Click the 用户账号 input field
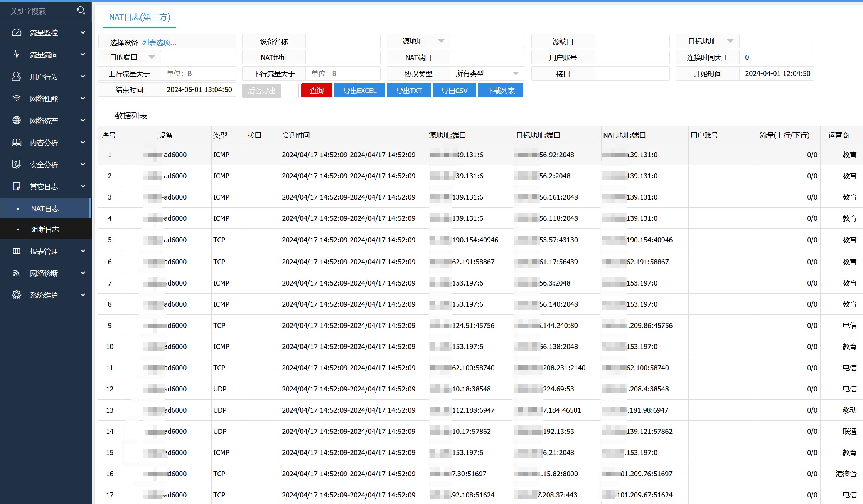Screen dimensions: 863x504 tap(632, 57)
